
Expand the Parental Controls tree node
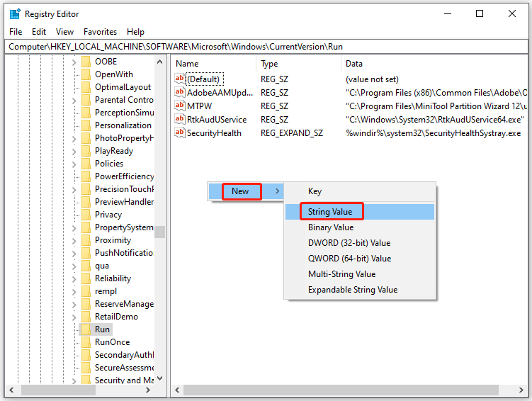[74, 101]
